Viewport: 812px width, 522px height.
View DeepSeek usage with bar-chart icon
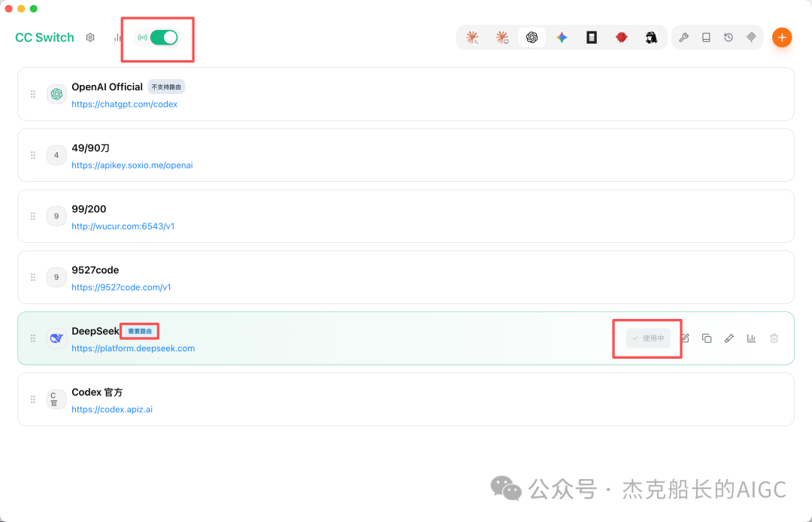751,338
